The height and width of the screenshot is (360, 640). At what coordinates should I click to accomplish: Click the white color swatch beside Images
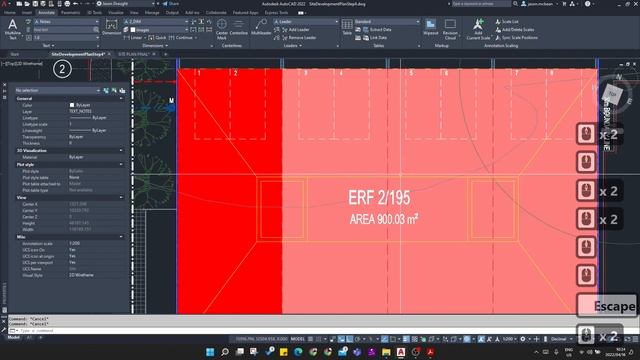pyautogui.click(x=133, y=30)
